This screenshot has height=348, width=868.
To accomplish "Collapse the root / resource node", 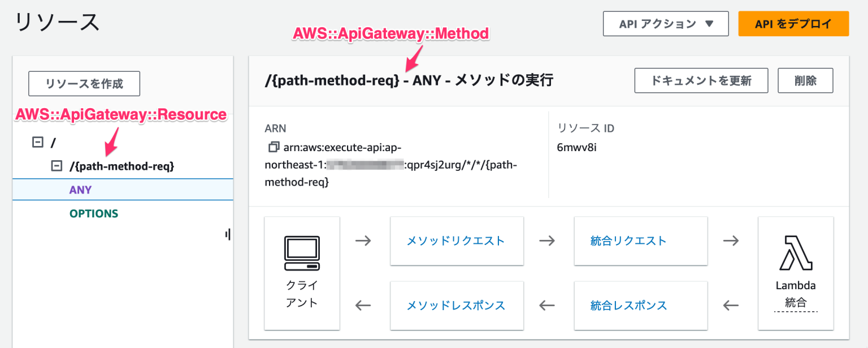I will (37, 142).
